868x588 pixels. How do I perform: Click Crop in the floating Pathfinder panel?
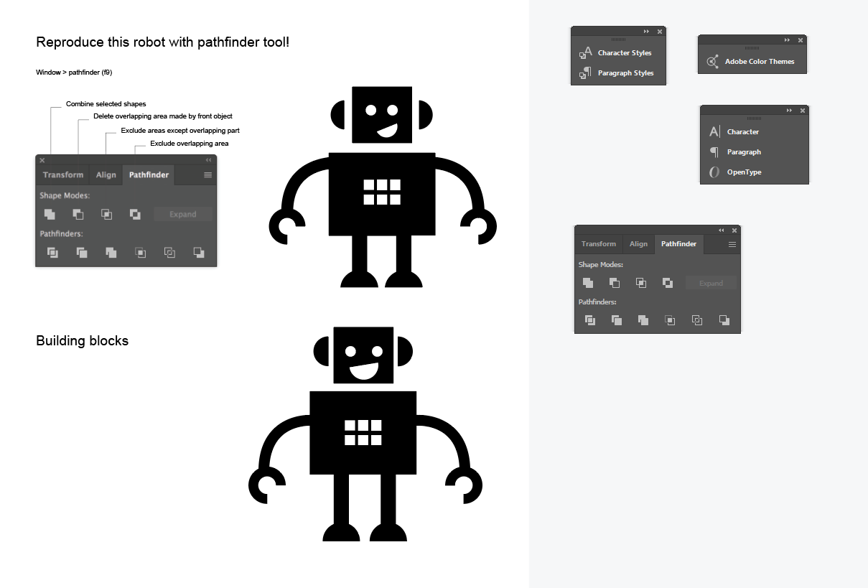pos(670,320)
